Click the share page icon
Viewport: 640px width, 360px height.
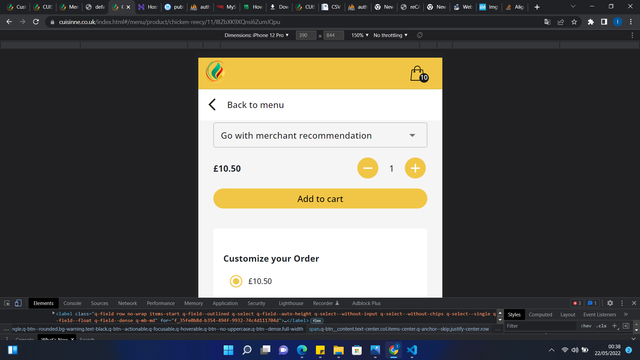click(x=561, y=22)
